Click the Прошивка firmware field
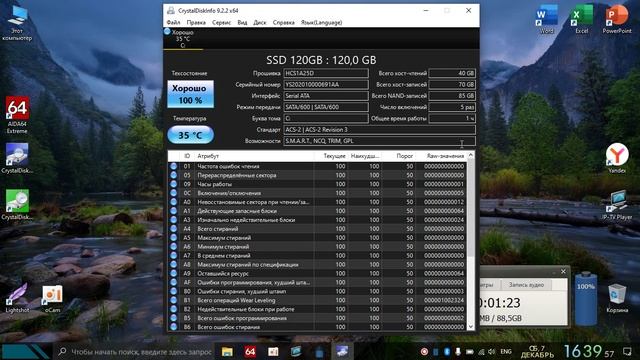The width and height of the screenshot is (640, 360). [326, 73]
